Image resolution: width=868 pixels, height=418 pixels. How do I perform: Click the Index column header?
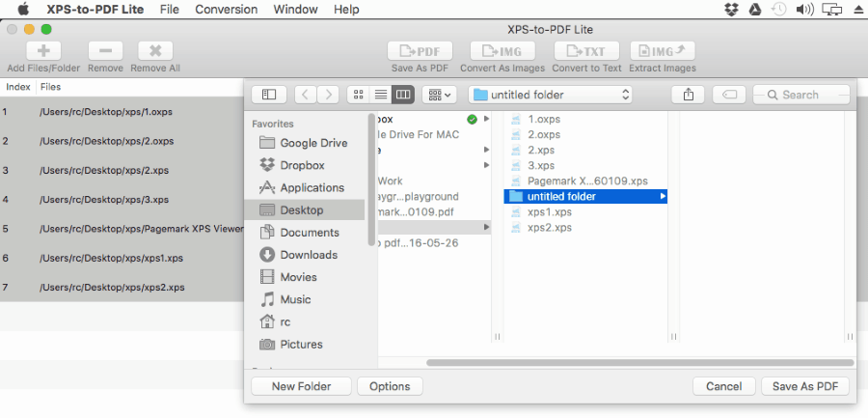(18, 87)
